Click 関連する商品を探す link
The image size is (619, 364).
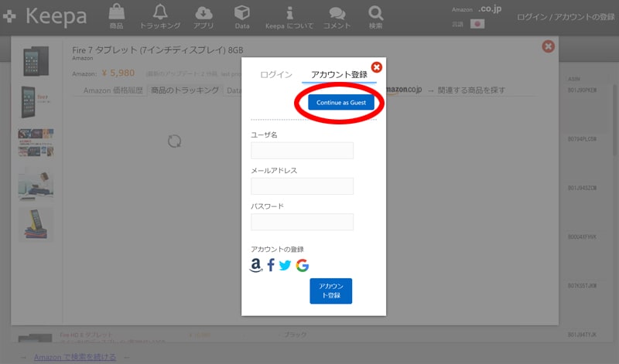pos(471,90)
